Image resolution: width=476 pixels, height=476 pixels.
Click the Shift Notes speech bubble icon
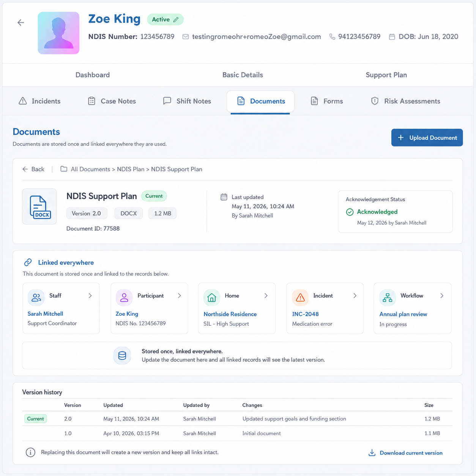pos(167,101)
